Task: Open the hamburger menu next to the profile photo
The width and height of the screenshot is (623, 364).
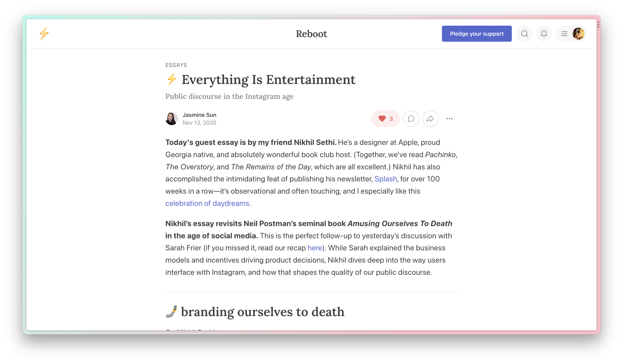Action: [564, 34]
